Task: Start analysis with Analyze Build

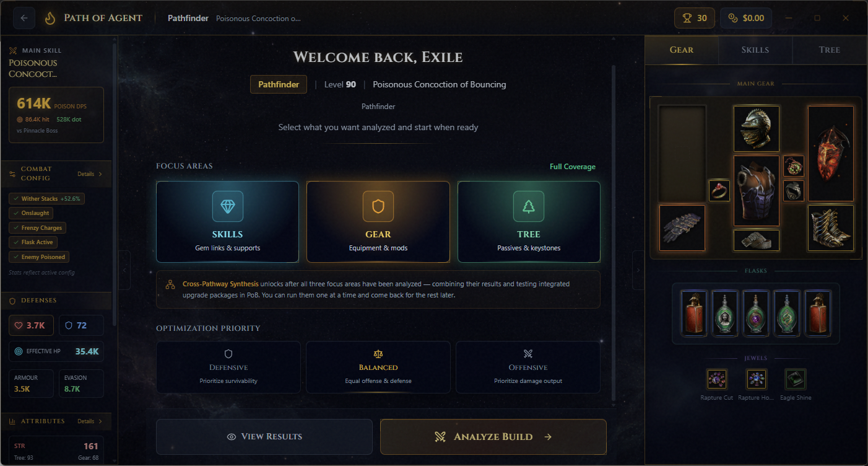Action: point(493,437)
